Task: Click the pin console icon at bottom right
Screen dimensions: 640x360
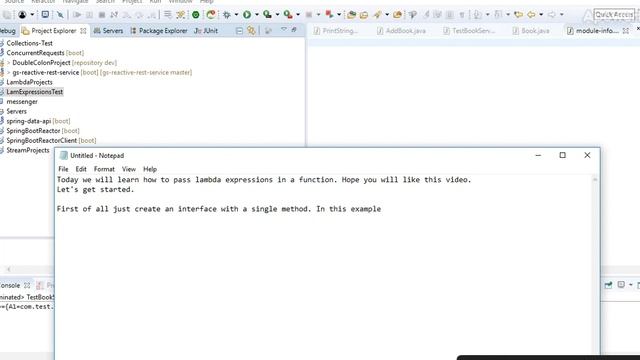Action: [609, 285]
